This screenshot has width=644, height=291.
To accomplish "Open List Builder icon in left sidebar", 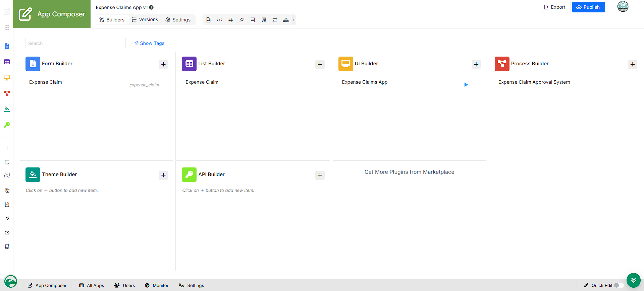I will (7, 62).
